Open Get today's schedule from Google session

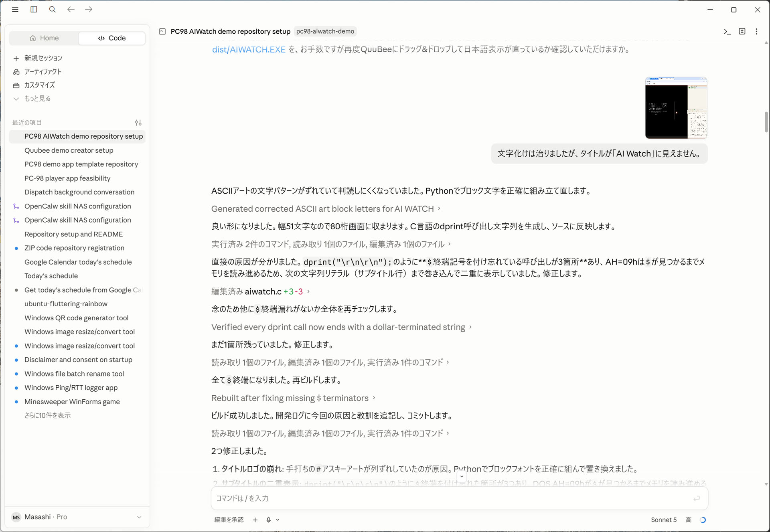77,290
